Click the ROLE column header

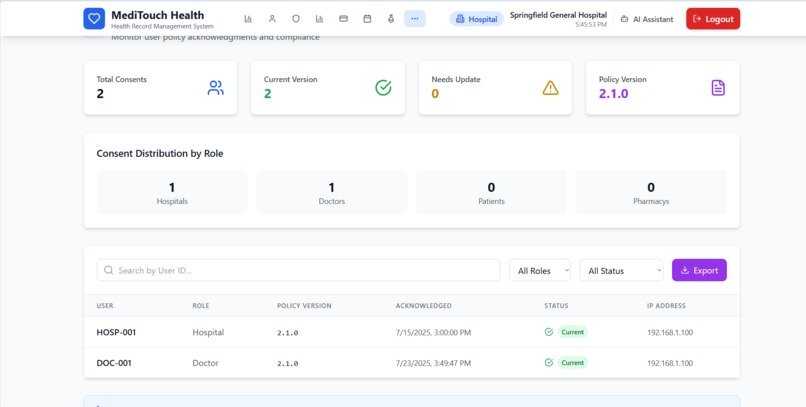[200, 306]
